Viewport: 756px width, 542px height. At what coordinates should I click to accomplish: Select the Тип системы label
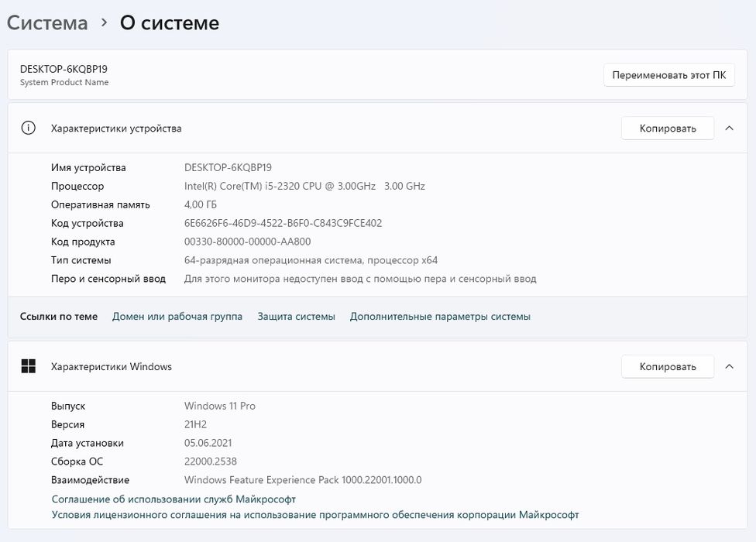click(x=81, y=260)
